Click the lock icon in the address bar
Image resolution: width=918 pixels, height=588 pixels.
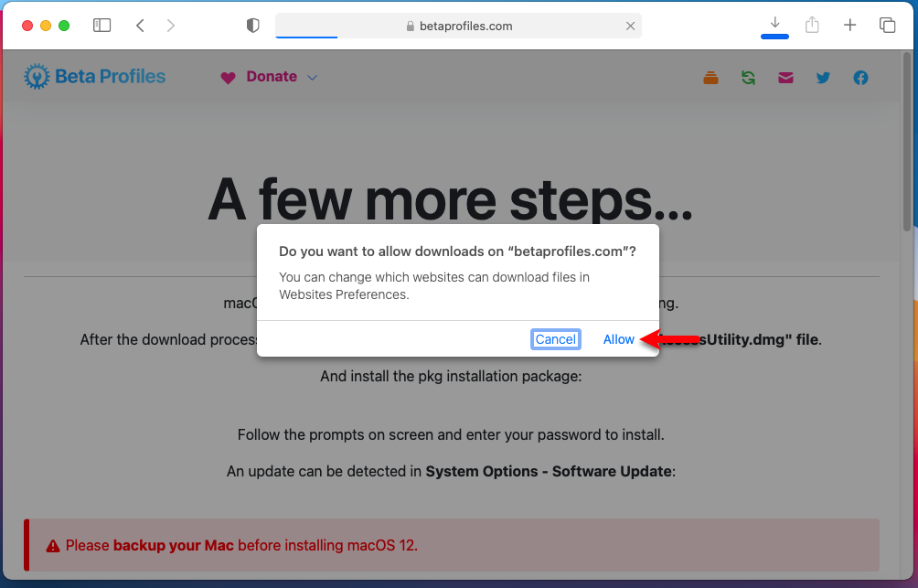[x=410, y=26]
